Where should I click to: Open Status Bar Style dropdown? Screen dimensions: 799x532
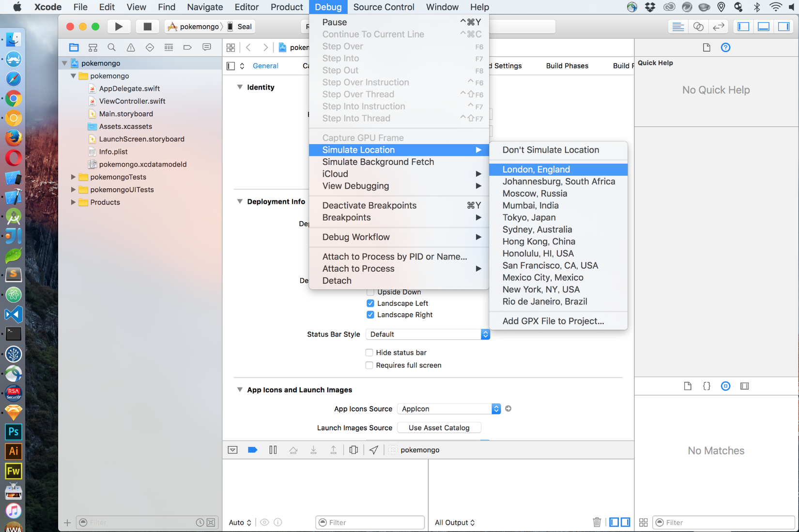(428, 334)
